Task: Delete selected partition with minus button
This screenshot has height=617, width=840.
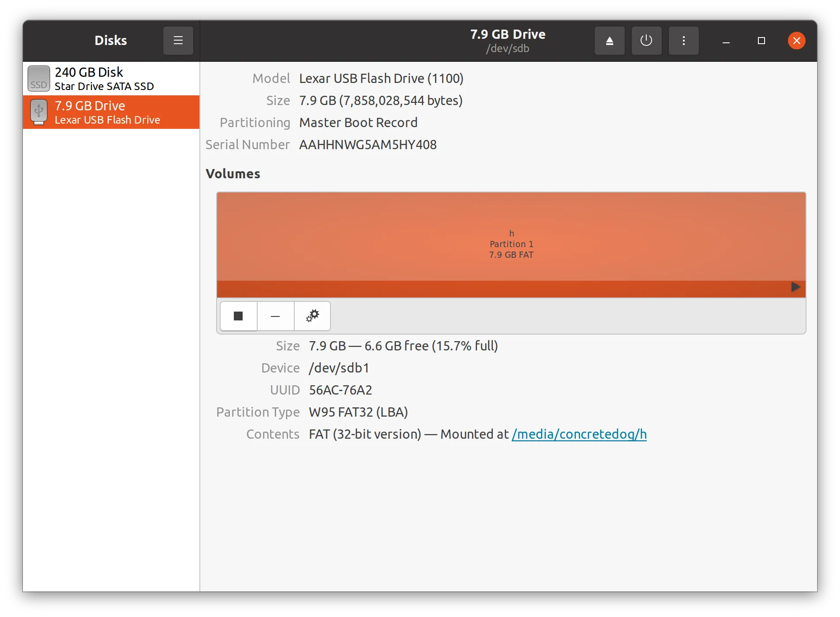Action: pyautogui.click(x=275, y=316)
